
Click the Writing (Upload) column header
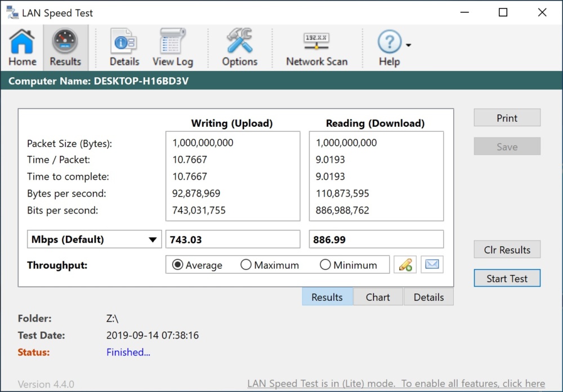pos(232,123)
